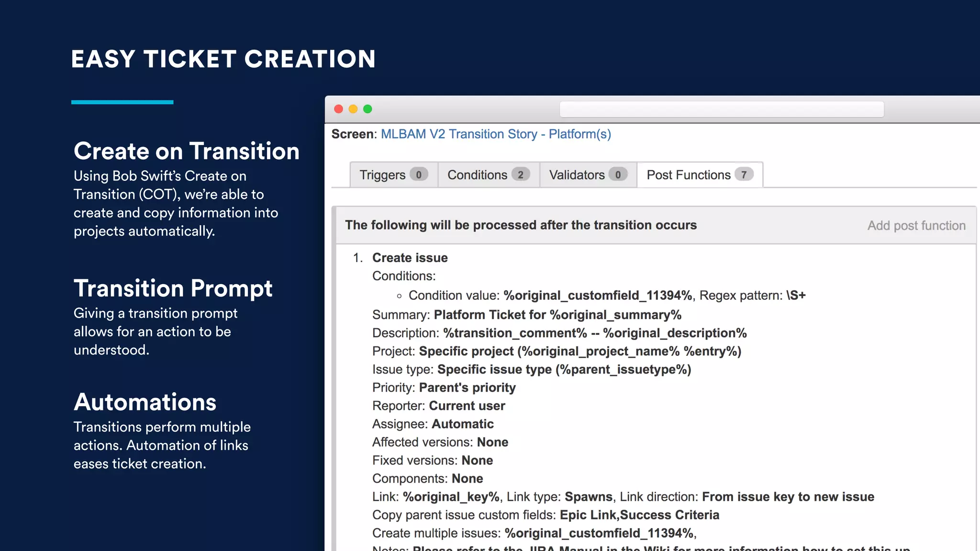Switch to the Conditions tab

click(489, 175)
